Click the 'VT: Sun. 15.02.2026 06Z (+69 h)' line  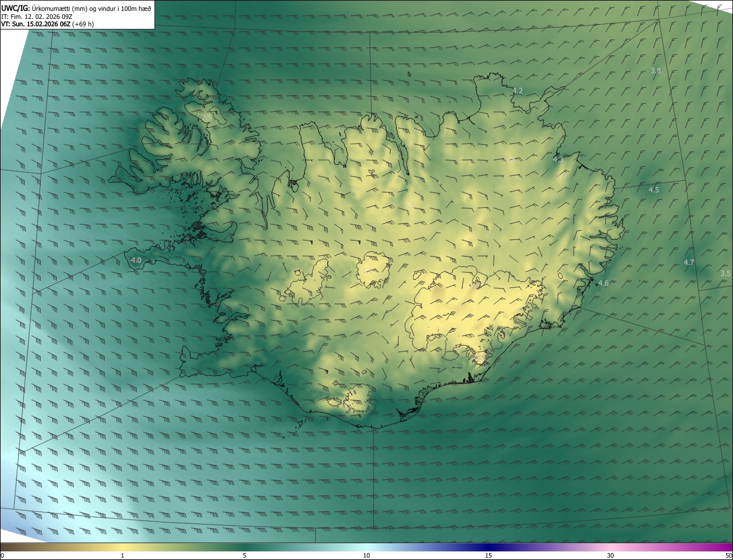click(x=48, y=24)
